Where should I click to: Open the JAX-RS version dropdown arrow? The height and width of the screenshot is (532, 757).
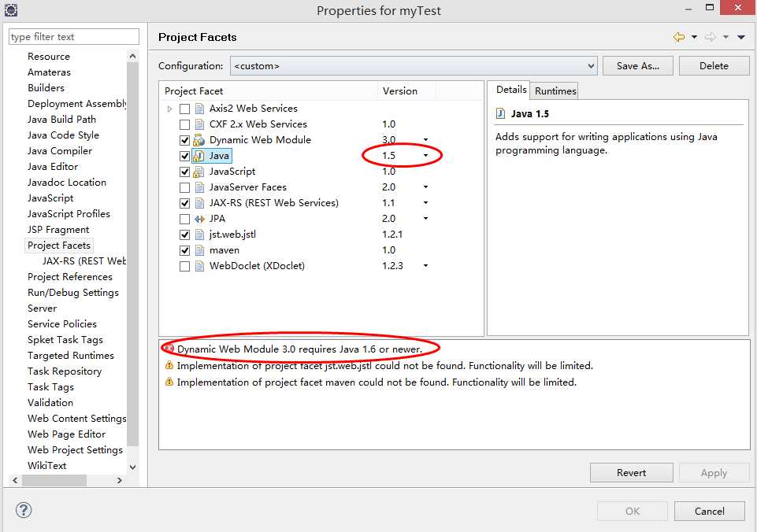[x=425, y=202]
